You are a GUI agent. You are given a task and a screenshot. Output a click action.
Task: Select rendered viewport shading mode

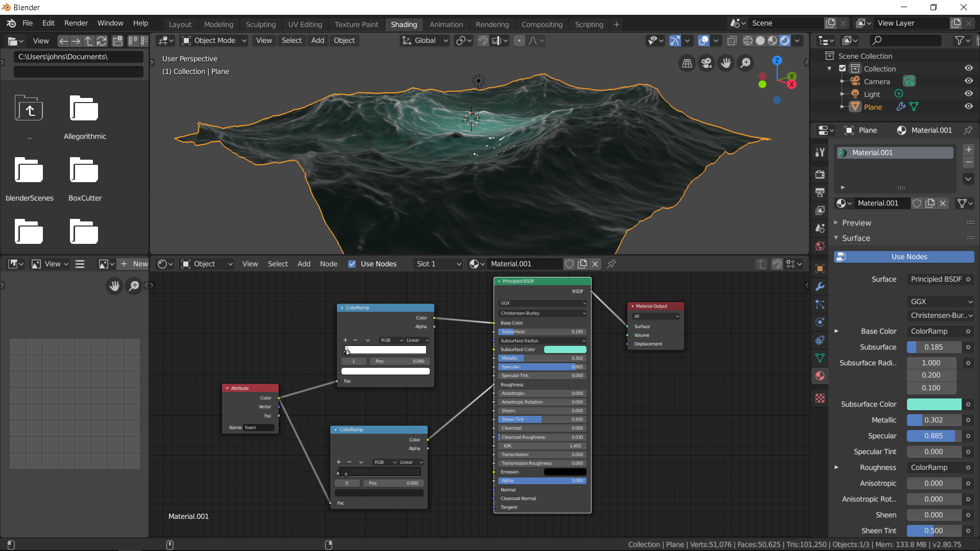click(785, 41)
